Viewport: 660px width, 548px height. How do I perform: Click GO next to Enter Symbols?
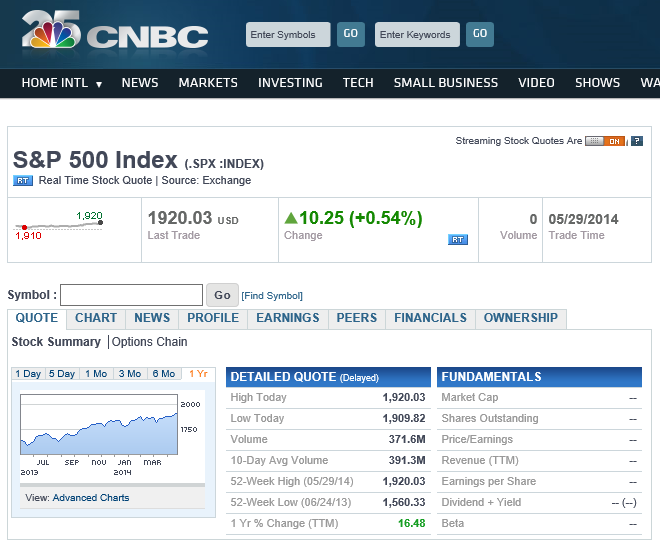coord(351,35)
